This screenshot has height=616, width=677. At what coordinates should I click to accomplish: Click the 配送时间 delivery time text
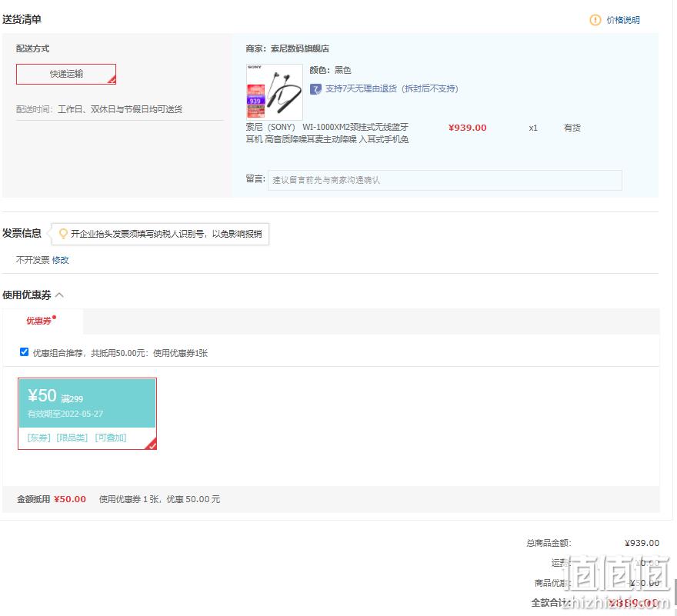pyautogui.click(x=99, y=109)
